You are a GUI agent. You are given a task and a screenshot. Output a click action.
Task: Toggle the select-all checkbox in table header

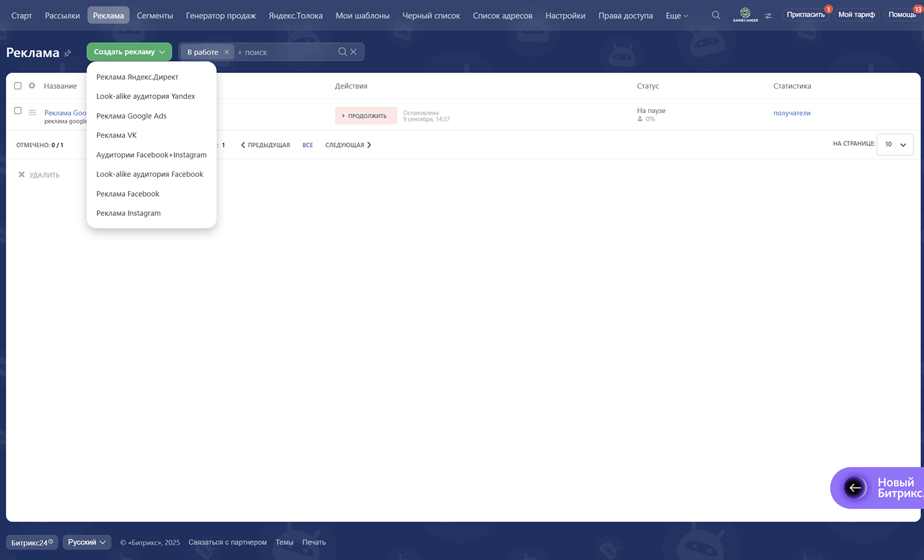[x=18, y=86]
